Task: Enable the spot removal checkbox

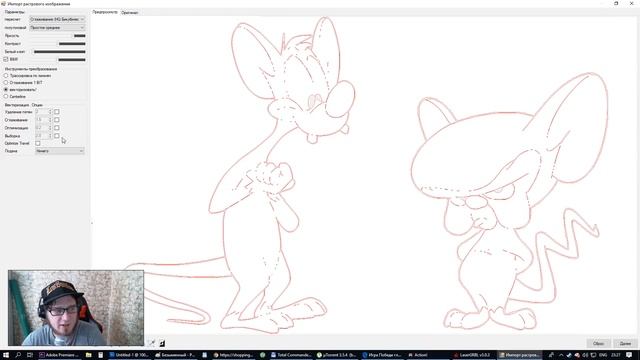Action: 57,112
